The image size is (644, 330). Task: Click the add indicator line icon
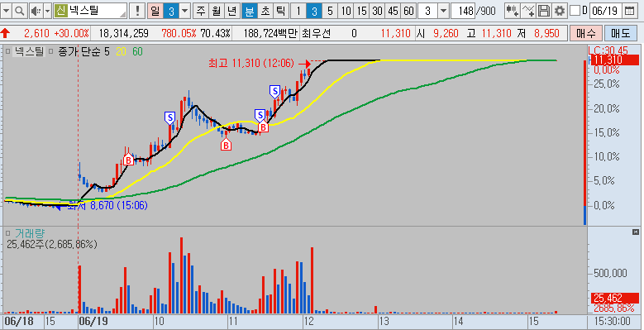[x=528, y=11]
